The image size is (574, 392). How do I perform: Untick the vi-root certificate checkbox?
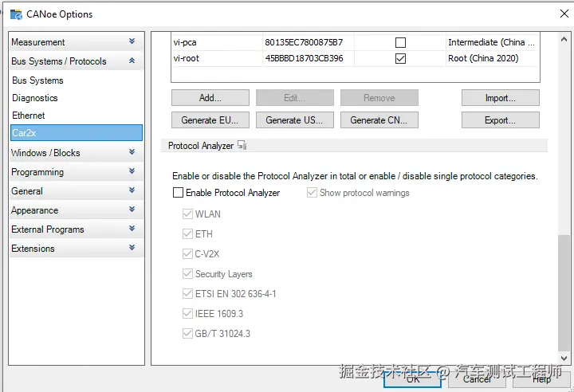(400, 59)
